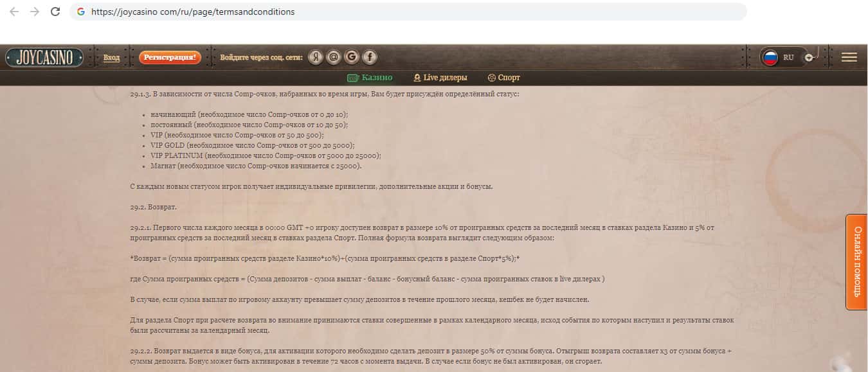Click the 'VIP GOLD' status list item
Screen dimensions: 868x372
[x=253, y=145]
